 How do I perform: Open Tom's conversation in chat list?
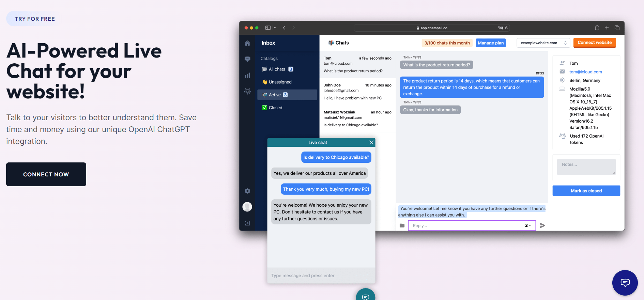357,65
